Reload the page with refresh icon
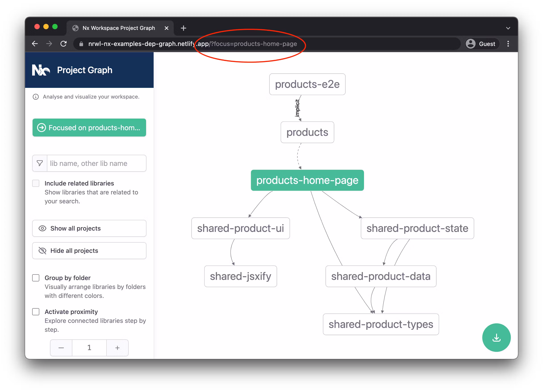This screenshot has width=543, height=392. pos(63,44)
